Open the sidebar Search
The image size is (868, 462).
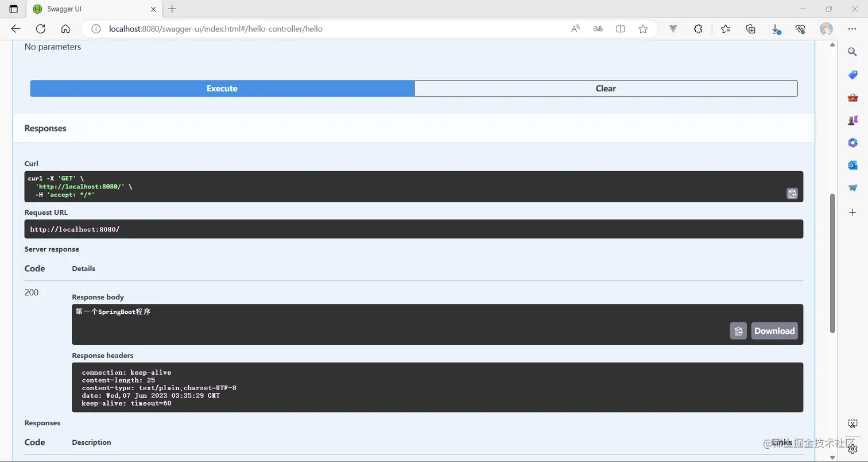pyautogui.click(x=852, y=52)
